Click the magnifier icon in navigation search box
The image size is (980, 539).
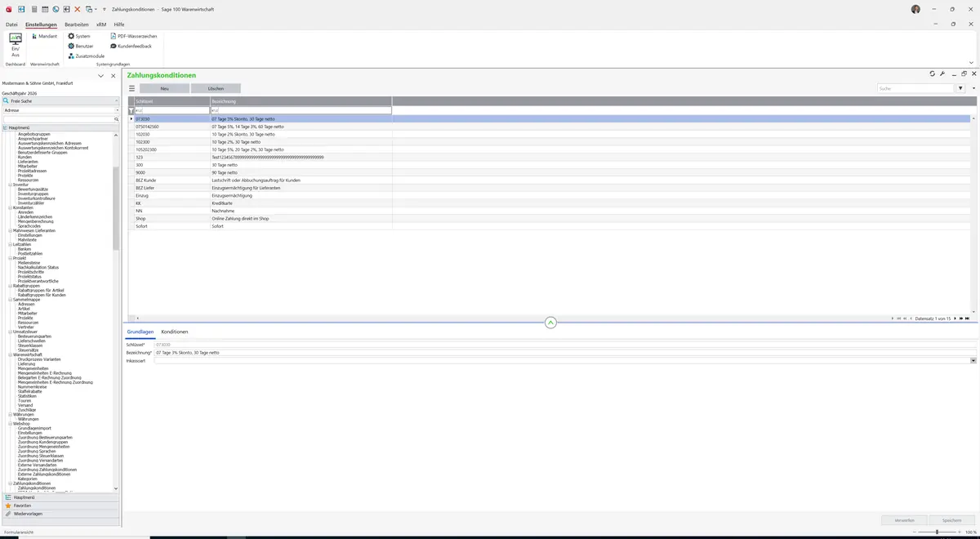pyautogui.click(x=117, y=119)
